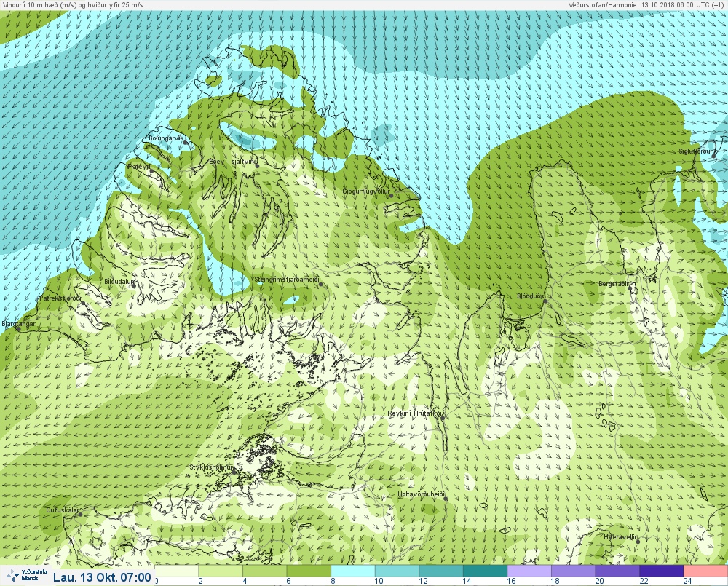This screenshot has height=586, width=728.
Task: Select the Bergstaðir station label
Action: [x=614, y=284]
